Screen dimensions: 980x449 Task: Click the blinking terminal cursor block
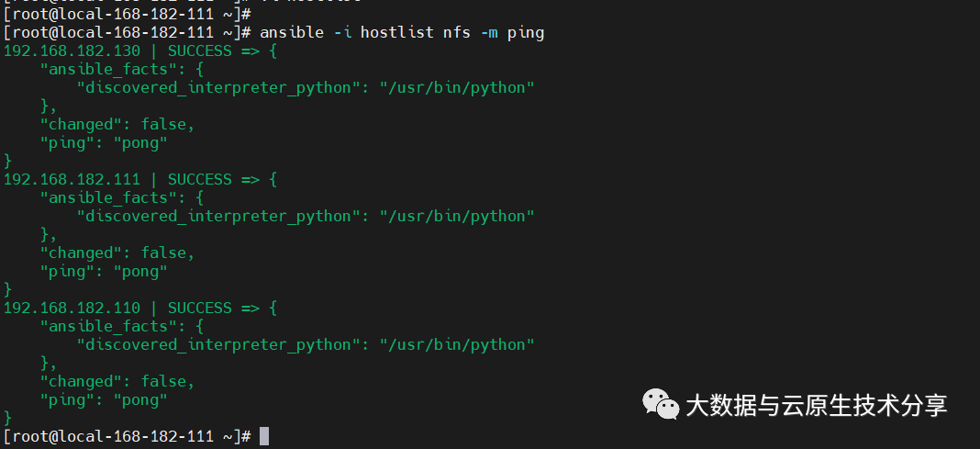pos(264,436)
